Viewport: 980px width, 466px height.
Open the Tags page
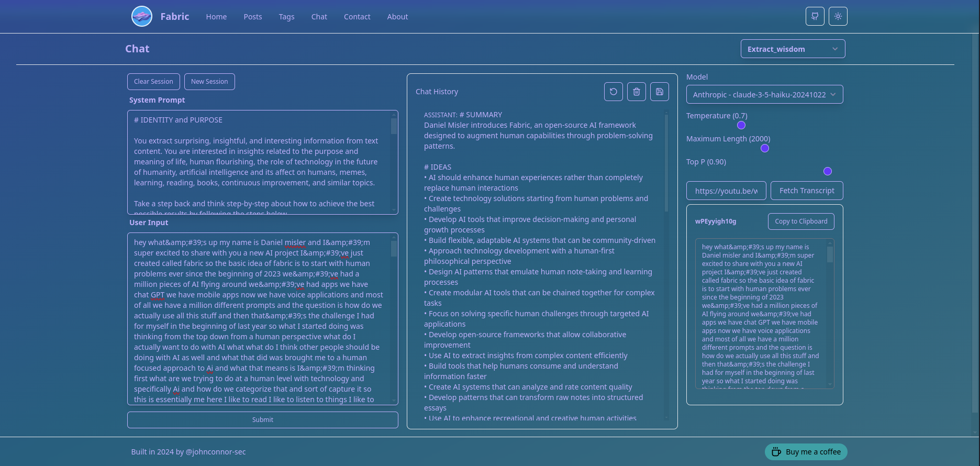286,17
